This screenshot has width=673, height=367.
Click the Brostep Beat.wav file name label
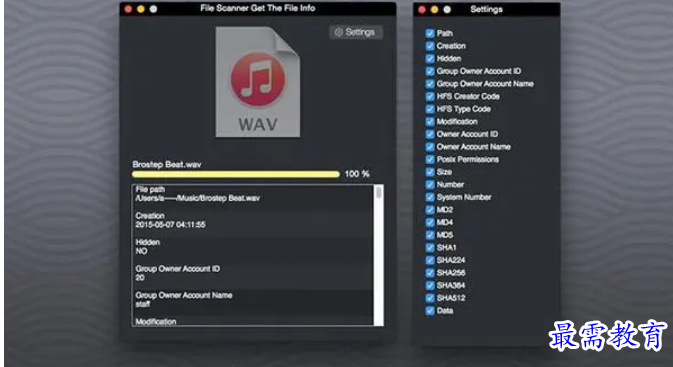(x=167, y=164)
